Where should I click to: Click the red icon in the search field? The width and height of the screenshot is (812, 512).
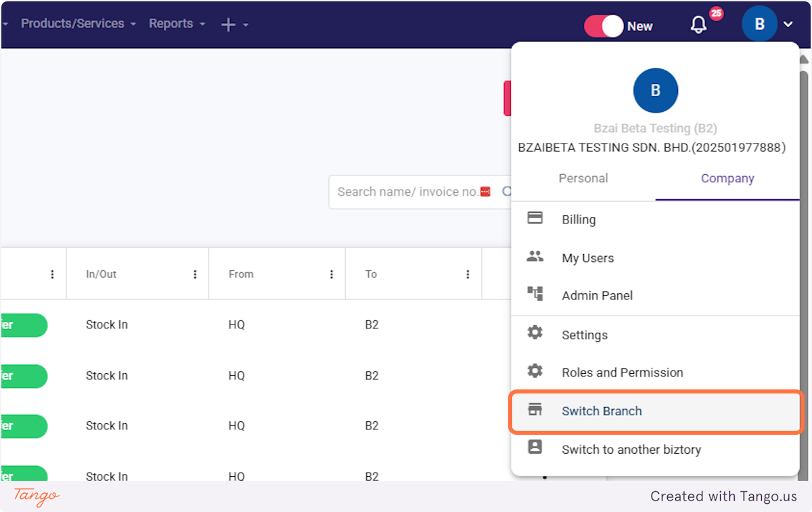(485, 192)
